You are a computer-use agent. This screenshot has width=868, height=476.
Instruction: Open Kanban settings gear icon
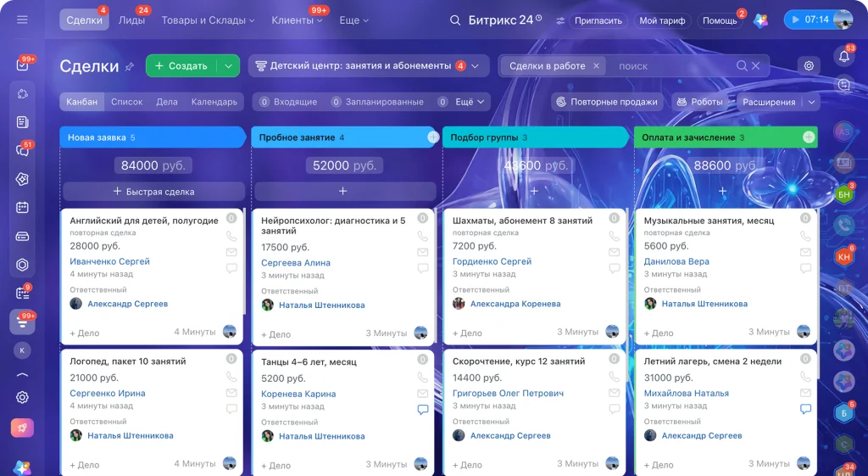click(x=809, y=66)
